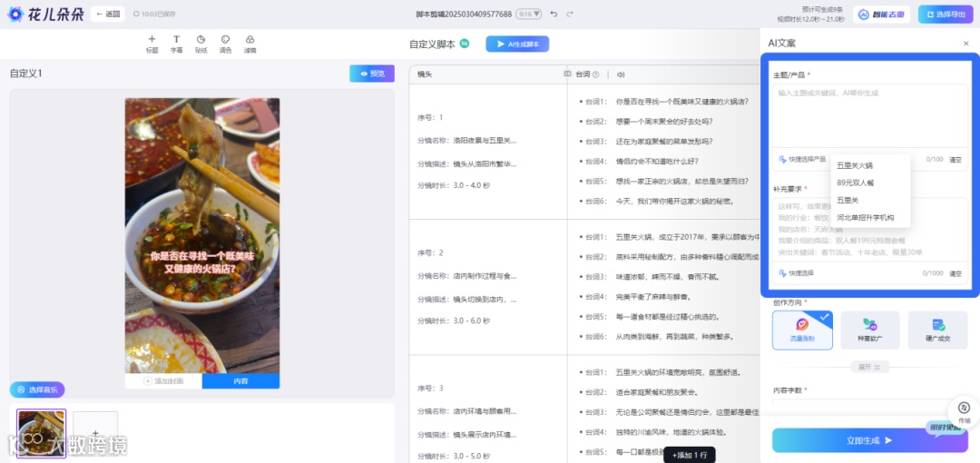Select the 种草软广 creative direction
The width and height of the screenshot is (980, 463).
point(870,330)
